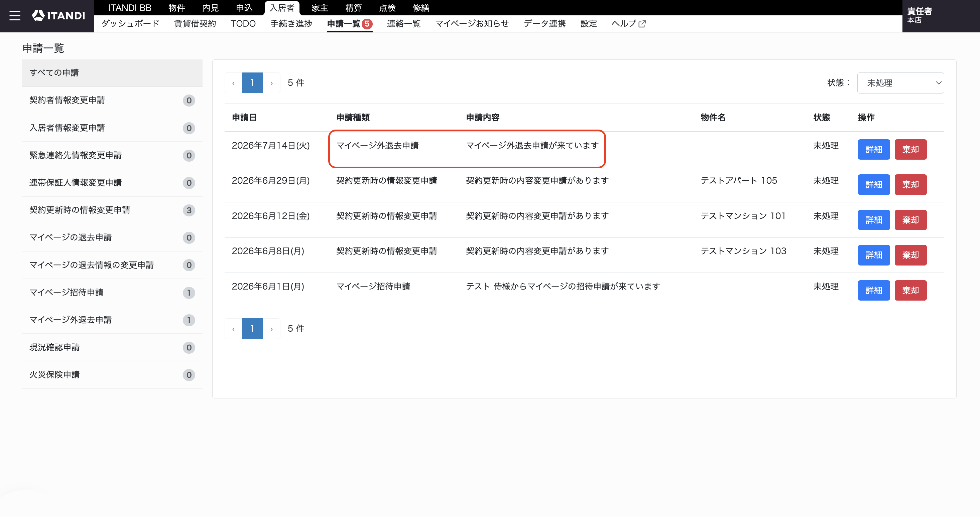Screen dimensions: 980x517
Task: Click テストマンション 101 property name
Action: coord(743,216)
